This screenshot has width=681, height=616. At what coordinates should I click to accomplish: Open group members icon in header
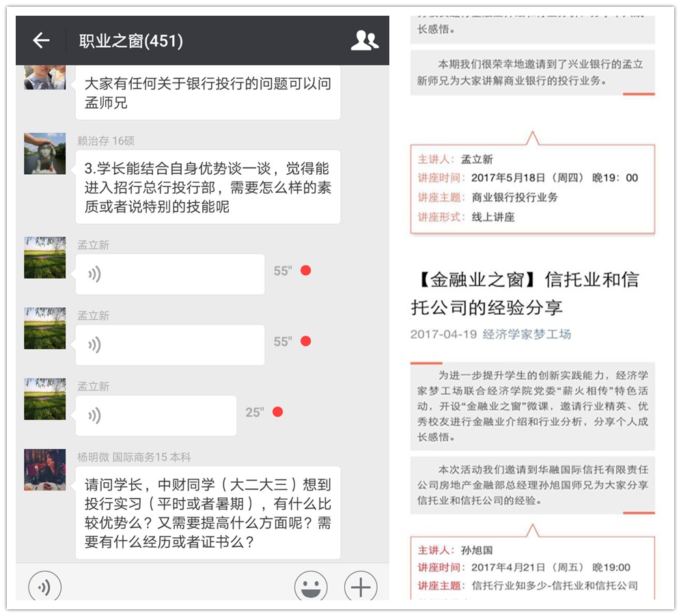tap(364, 41)
